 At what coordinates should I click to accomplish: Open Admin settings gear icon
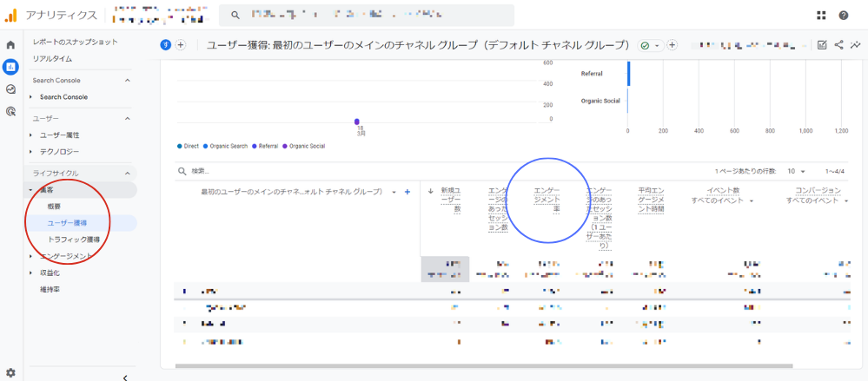click(10, 372)
